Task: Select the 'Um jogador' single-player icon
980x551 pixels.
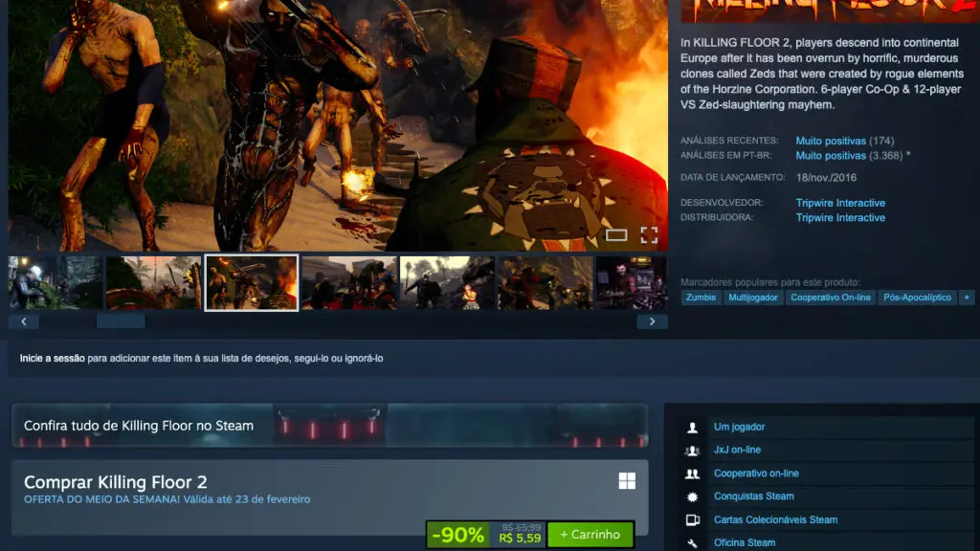Action: click(x=691, y=427)
